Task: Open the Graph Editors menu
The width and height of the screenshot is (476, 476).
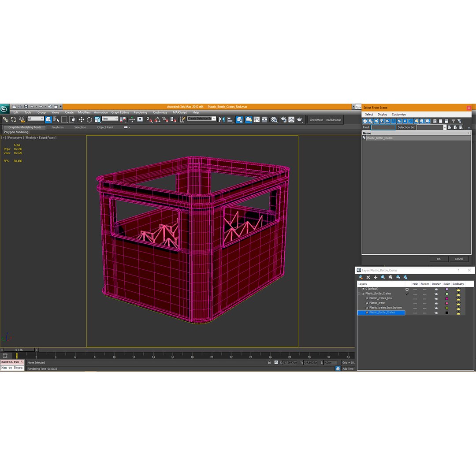Action: [x=120, y=112]
